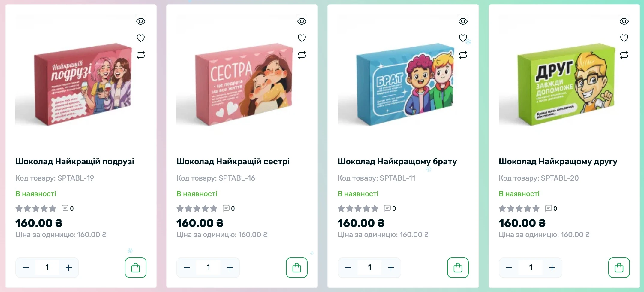Screen dimensions: 644x292
Task: Compare the Найкращому брату chocolate
Action: (463, 55)
